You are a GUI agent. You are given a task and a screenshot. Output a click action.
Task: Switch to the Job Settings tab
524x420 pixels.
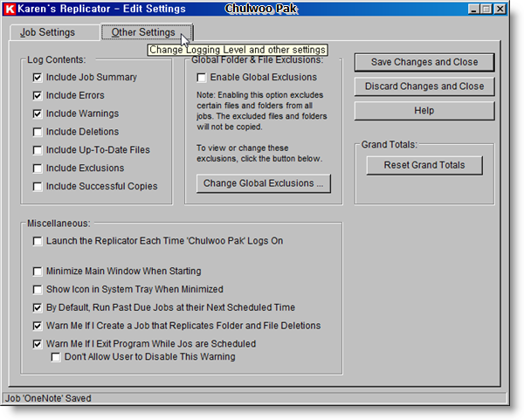[x=48, y=32]
